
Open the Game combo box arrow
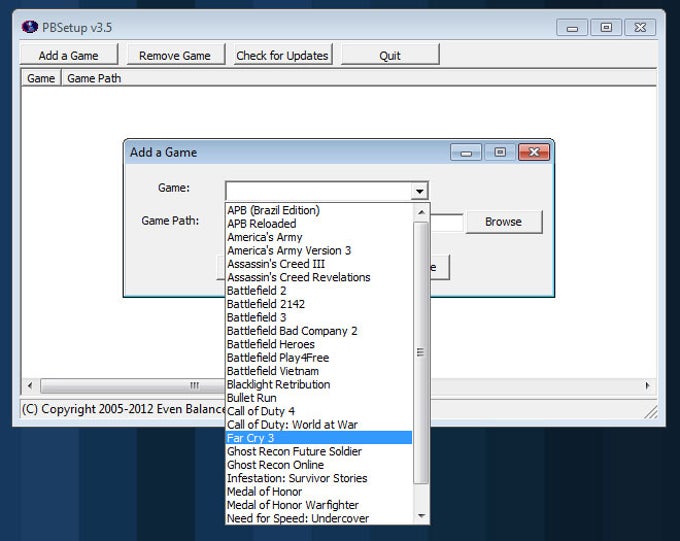point(419,191)
